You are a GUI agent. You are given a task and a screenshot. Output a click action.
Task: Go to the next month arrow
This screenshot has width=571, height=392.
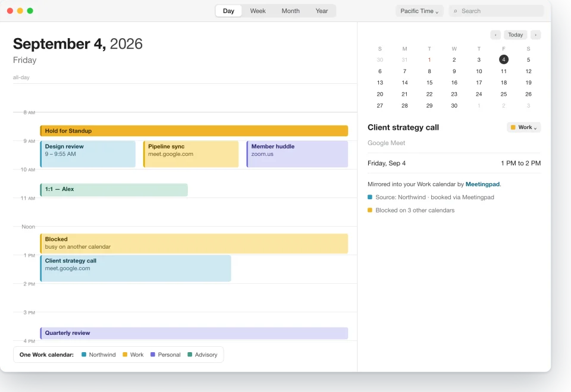point(535,35)
